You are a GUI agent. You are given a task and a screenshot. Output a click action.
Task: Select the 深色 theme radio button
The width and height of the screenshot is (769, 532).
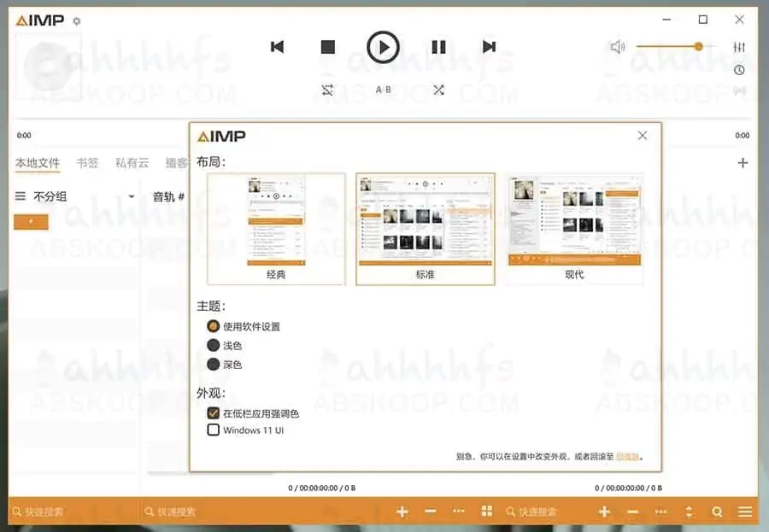click(x=214, y=364)
